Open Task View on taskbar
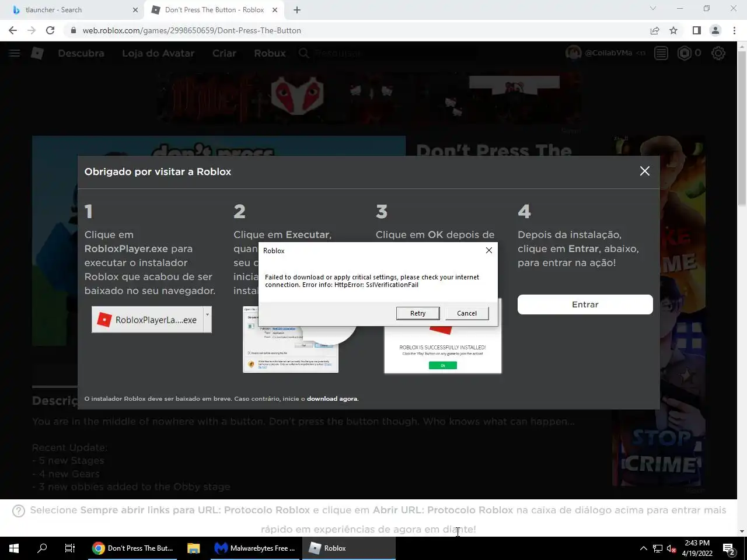The width and height of the screenshot is (747, 560). 70,548
